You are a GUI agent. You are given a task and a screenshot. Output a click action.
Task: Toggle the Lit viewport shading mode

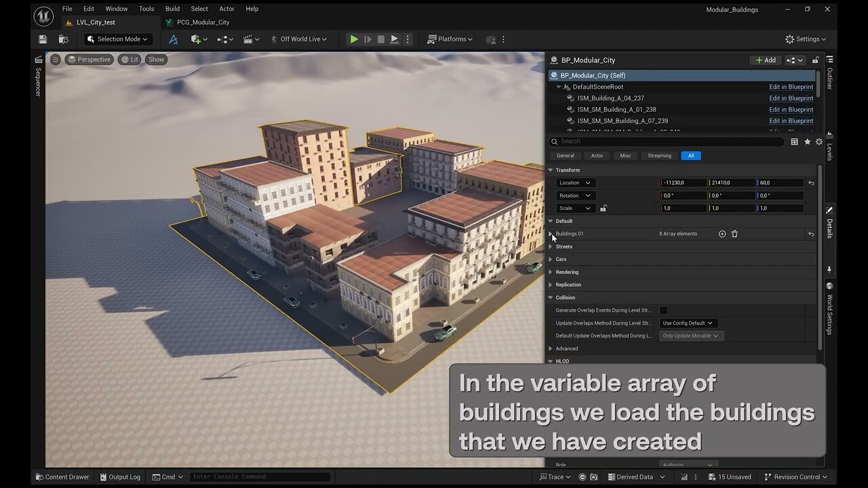(129, 59)
